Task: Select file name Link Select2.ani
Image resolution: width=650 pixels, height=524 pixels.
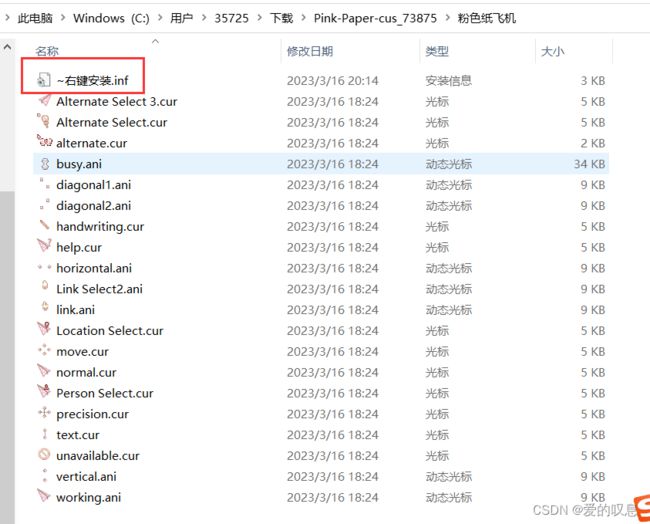Action: click(x=99, y=289)
